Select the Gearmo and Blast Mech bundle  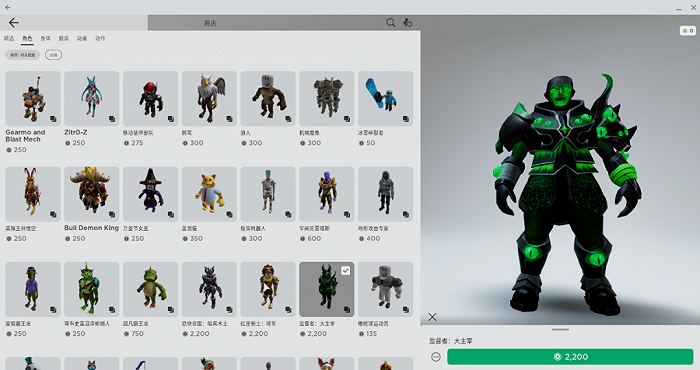(x=33, y=99)
